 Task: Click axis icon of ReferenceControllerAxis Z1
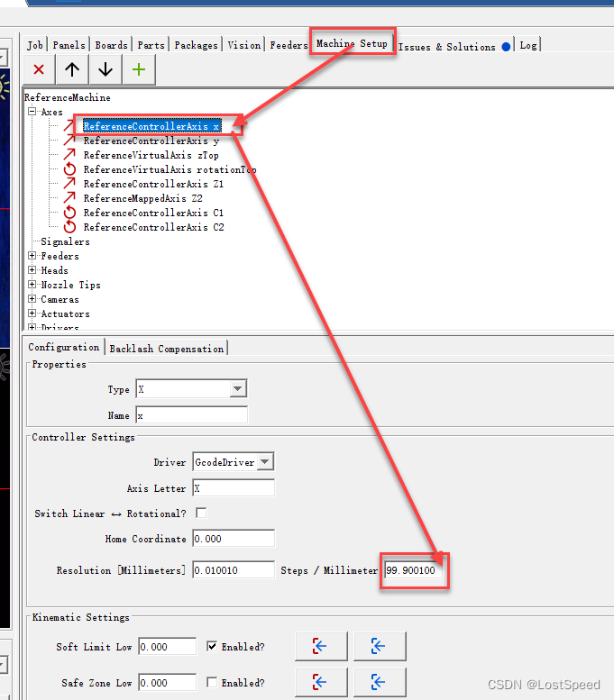69,184
